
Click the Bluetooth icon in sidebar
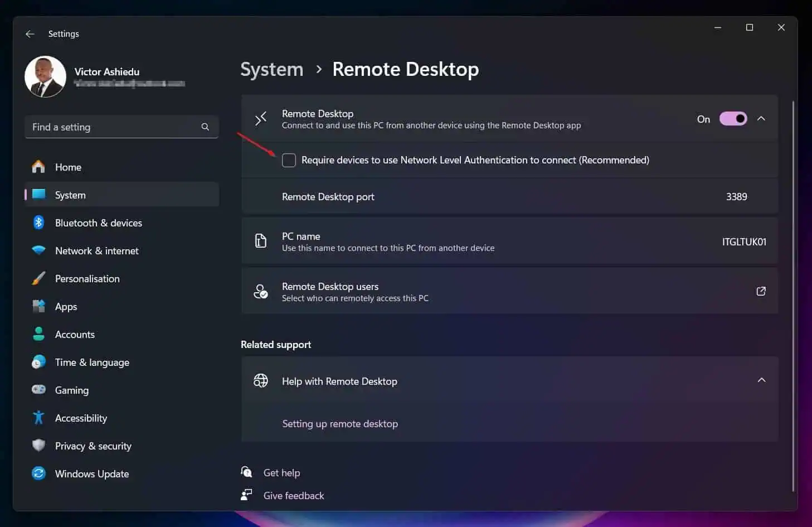pyautogui.click(x=38, y=223)
